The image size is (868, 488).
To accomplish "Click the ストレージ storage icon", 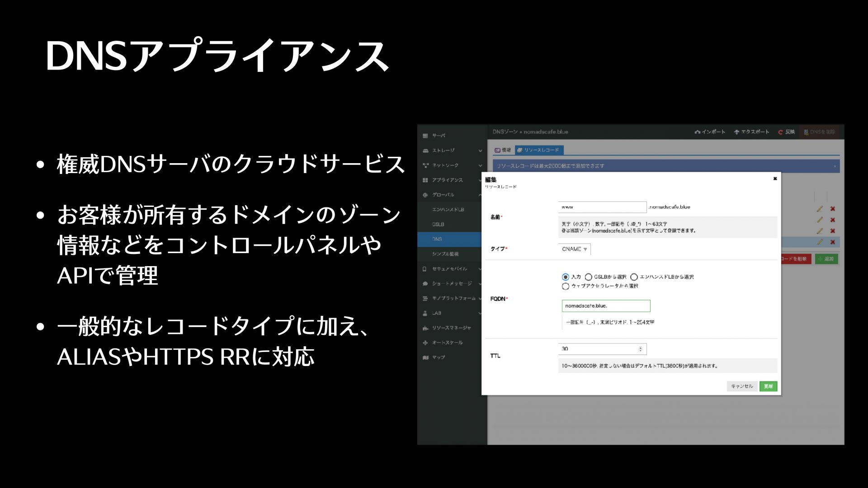I will pyautogui.click(x=425, y=150).
